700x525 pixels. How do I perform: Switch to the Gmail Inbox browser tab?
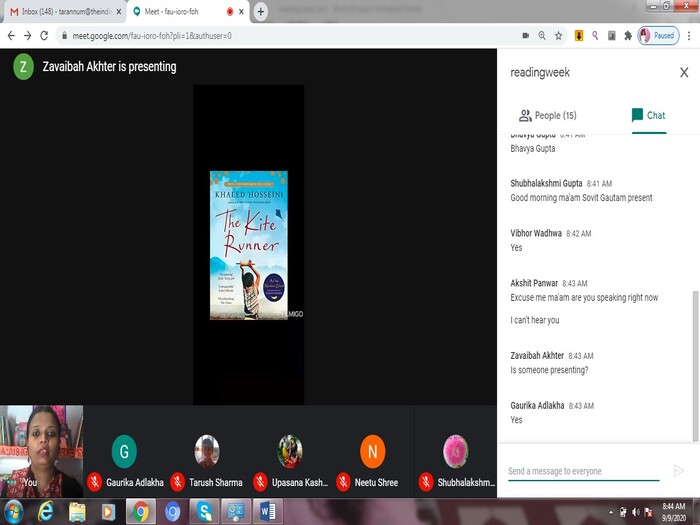pyautogui.click(x=66, y=12)
